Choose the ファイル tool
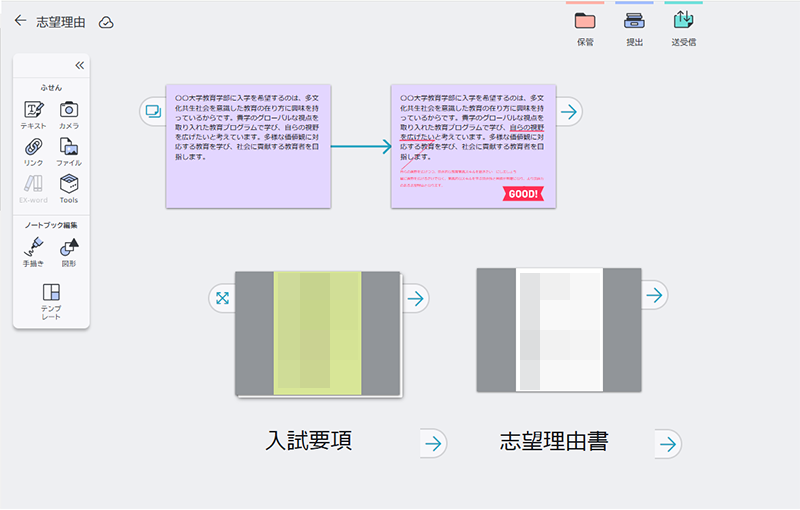 click(x=69, y=149)
